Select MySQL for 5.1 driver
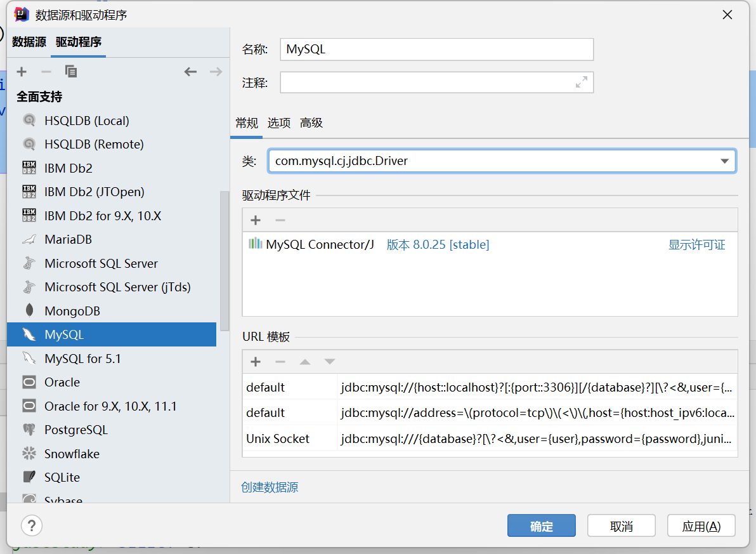Screen dimensions: 756x554 pyautogui.click(x=112, y=359)
